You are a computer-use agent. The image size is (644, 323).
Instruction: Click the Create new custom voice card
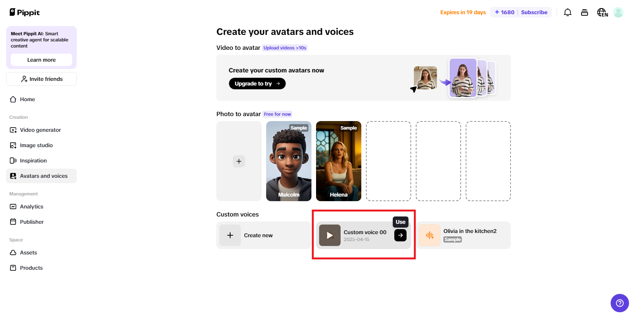coord(264,235)
